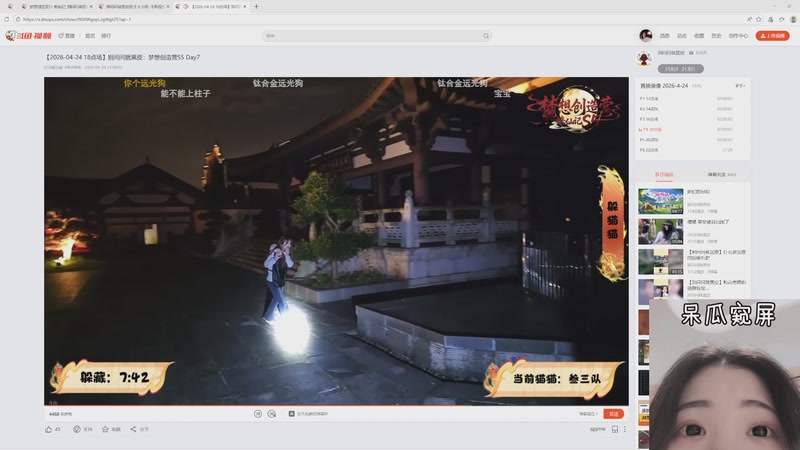
Task: Open the second recommended video thumbnail
Action: (x=661, y=231)
